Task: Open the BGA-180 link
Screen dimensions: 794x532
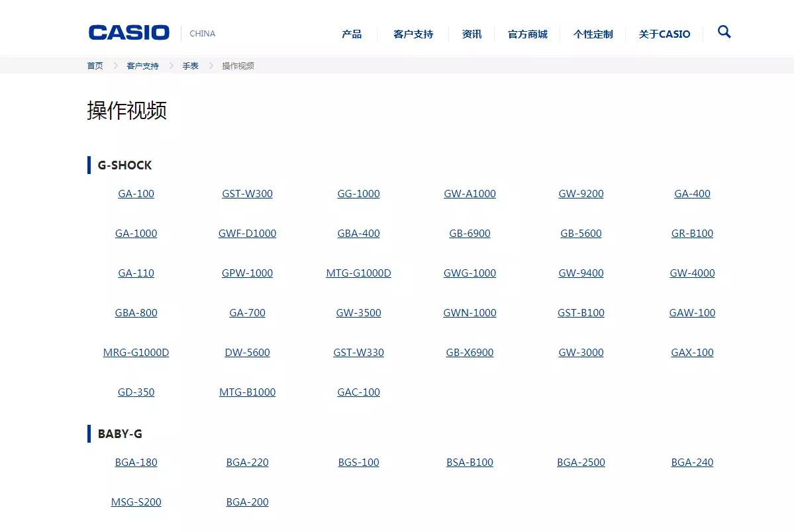Action: 136,462
